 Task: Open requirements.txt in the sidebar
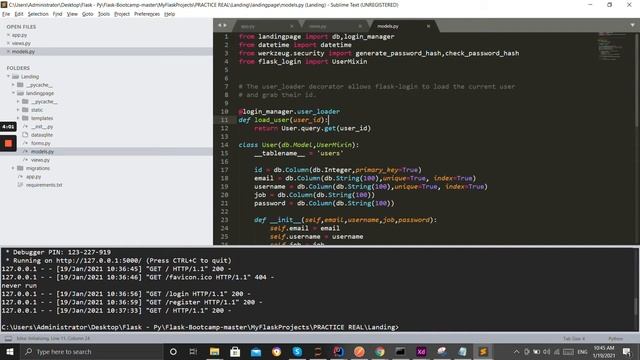coord(44,185)
